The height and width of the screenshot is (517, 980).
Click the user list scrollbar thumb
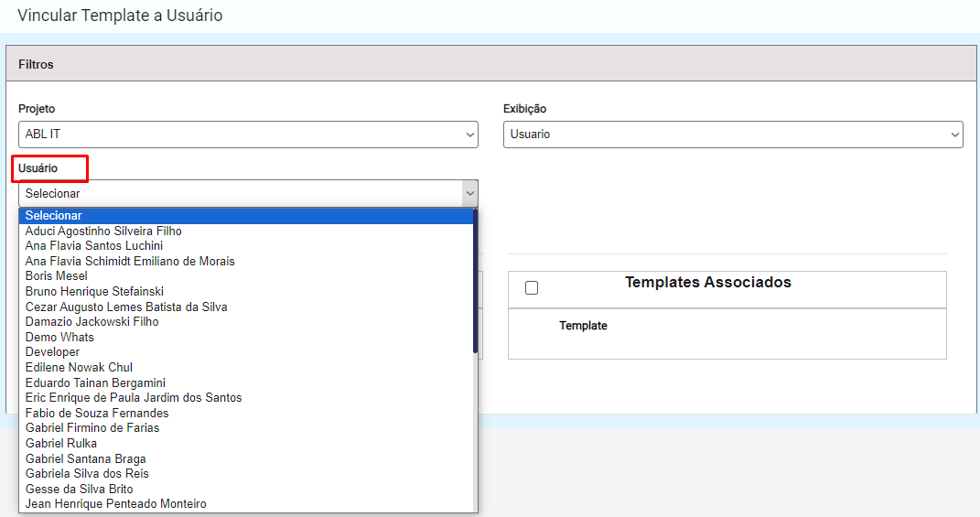tap(475, 281)
